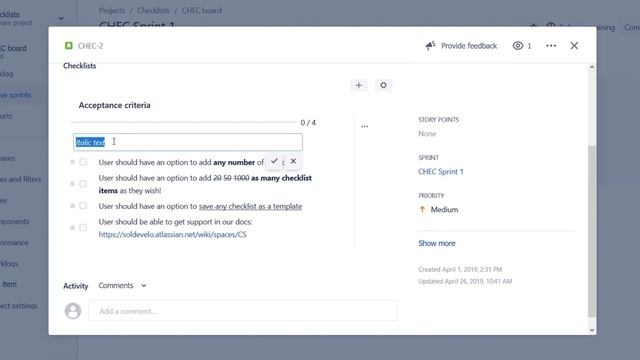Screen dimensions: 640x360
Task: Check the 'as many checklist items' item
Action: point(83,184)
